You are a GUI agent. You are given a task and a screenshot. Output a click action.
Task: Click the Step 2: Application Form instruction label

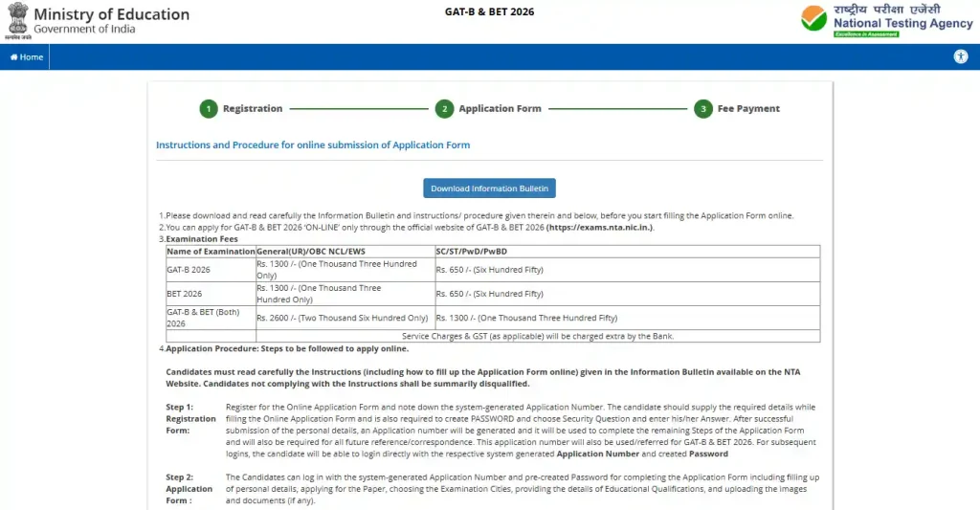pyautogui.click(x=189, y=488)
